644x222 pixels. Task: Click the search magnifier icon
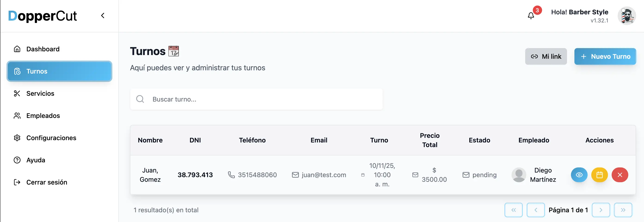coord(140,99)
